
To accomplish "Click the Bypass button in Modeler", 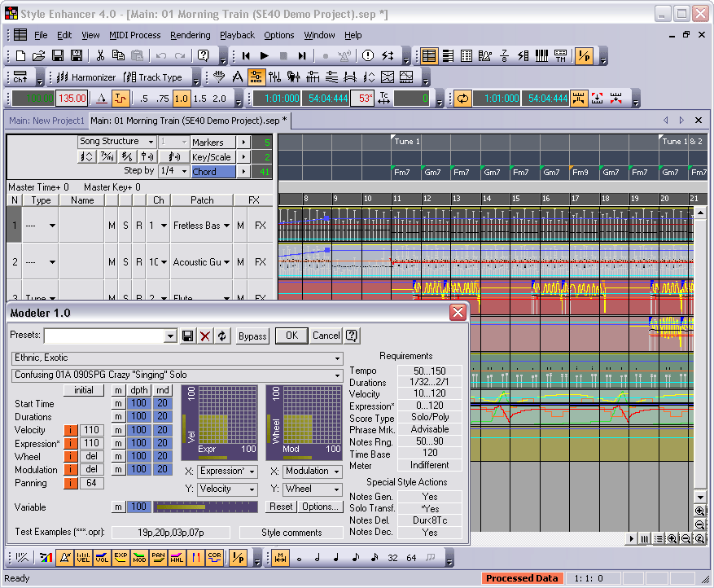I will coord(252,336).
